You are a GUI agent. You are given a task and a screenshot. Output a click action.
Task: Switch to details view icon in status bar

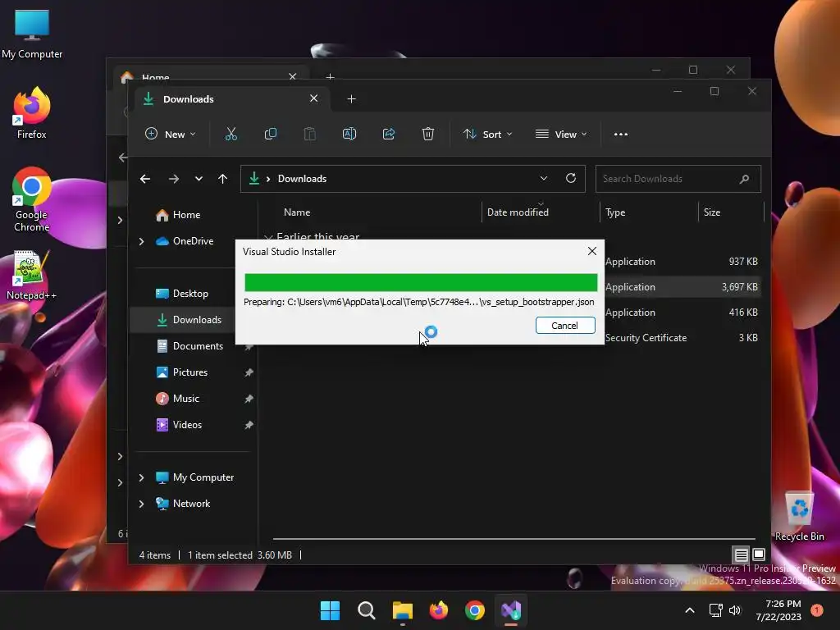click(x=741, y=555)
